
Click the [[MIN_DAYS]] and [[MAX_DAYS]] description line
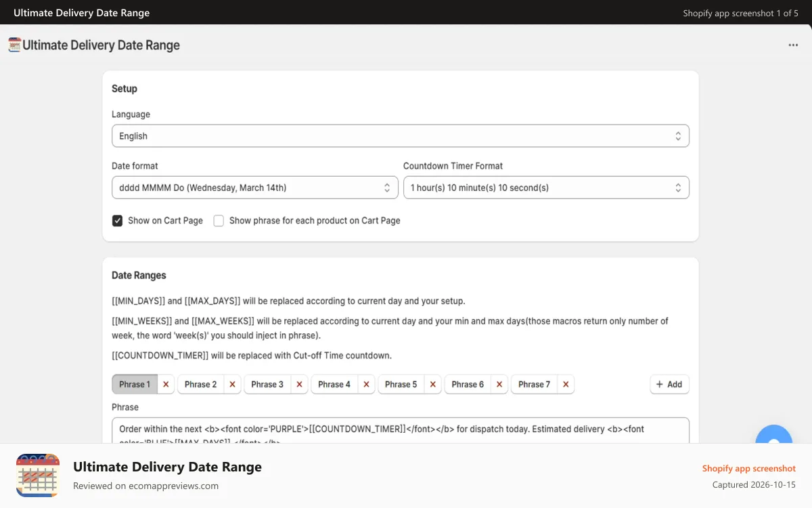(x=288, y=301)
